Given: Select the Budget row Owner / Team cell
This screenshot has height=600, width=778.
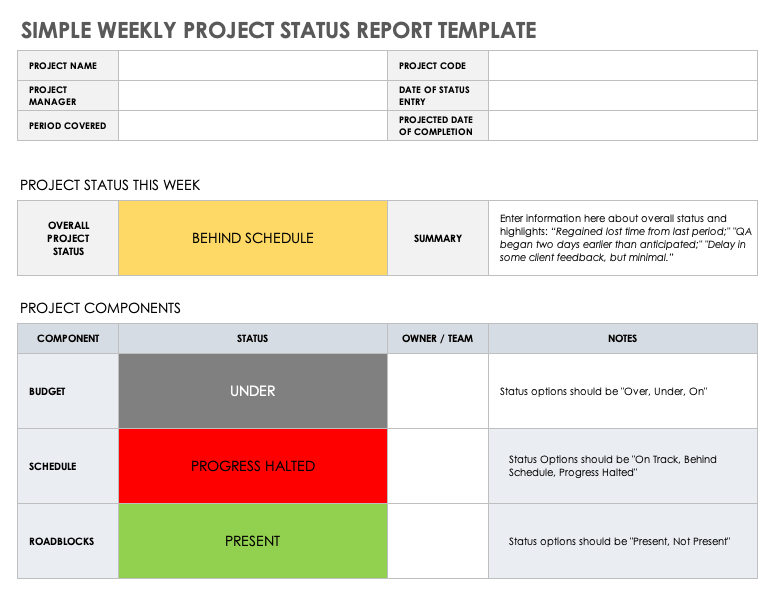Looking at the screenshot, I should [437, 391].
